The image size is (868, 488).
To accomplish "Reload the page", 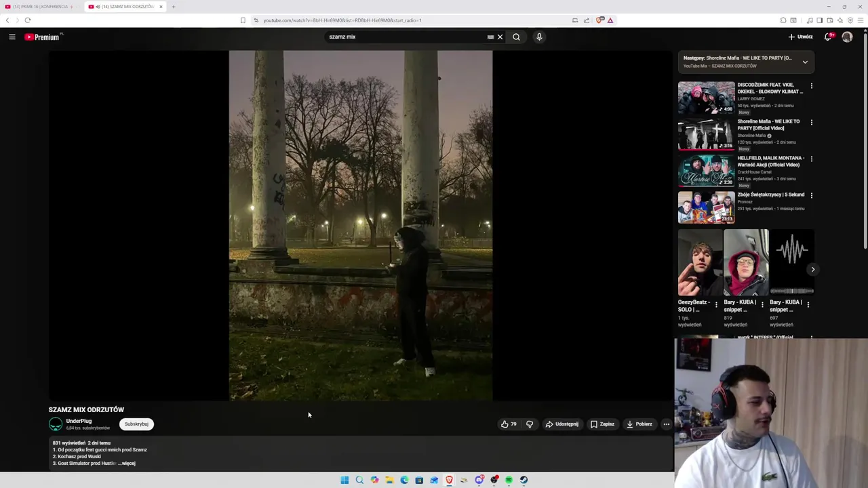I will click(28, 20).
